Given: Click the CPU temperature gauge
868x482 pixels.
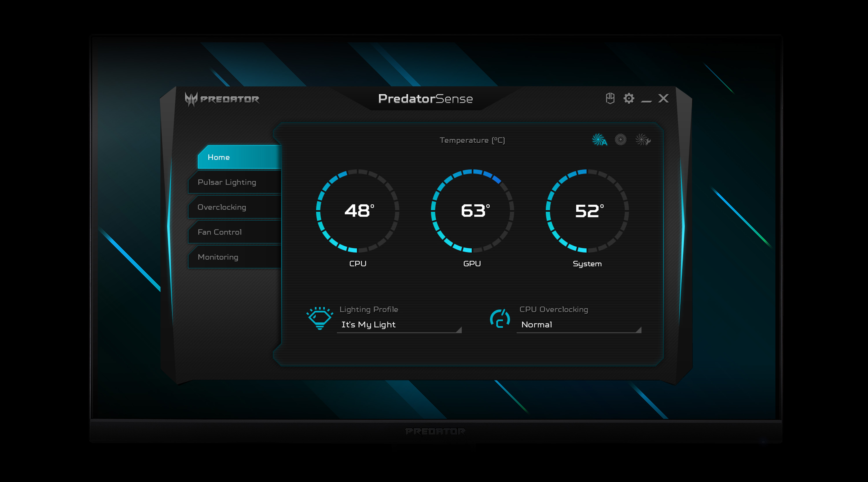Looking at the screenshot, I should 358,211.
